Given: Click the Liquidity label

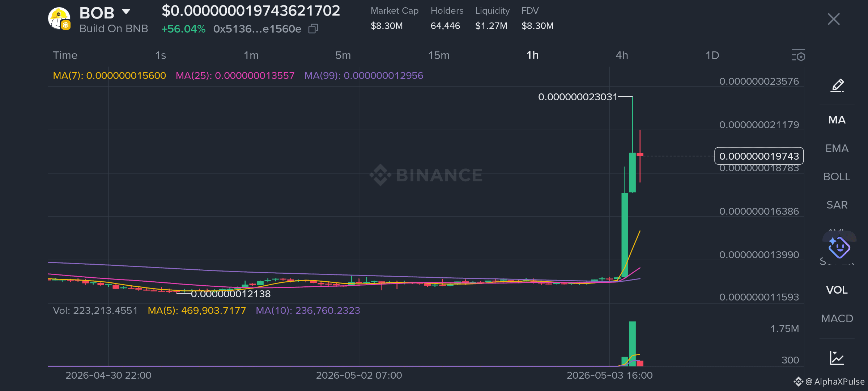Looking at the screenshot, I should [x=492, y=11].
